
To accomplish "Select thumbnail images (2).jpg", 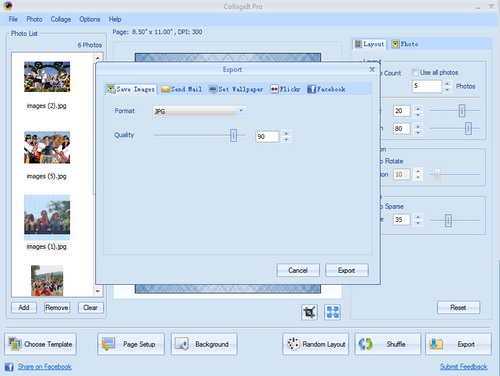I will click(x=47, y=77).
